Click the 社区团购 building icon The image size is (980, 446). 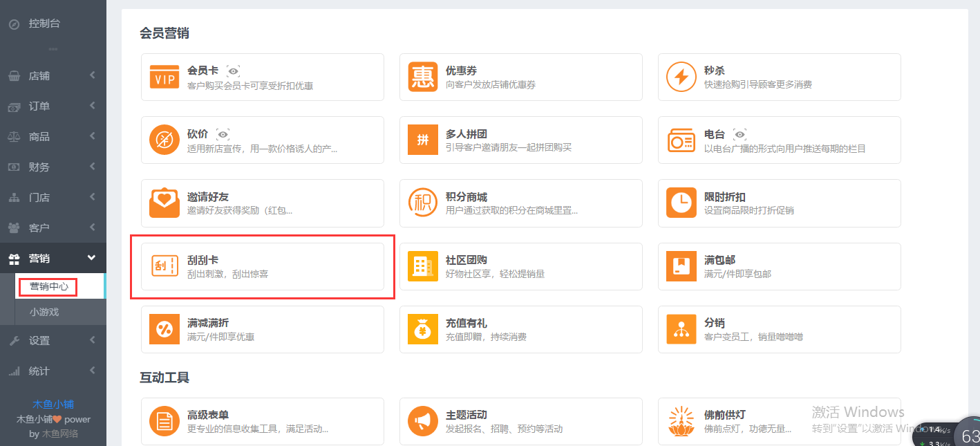[423, 266]
